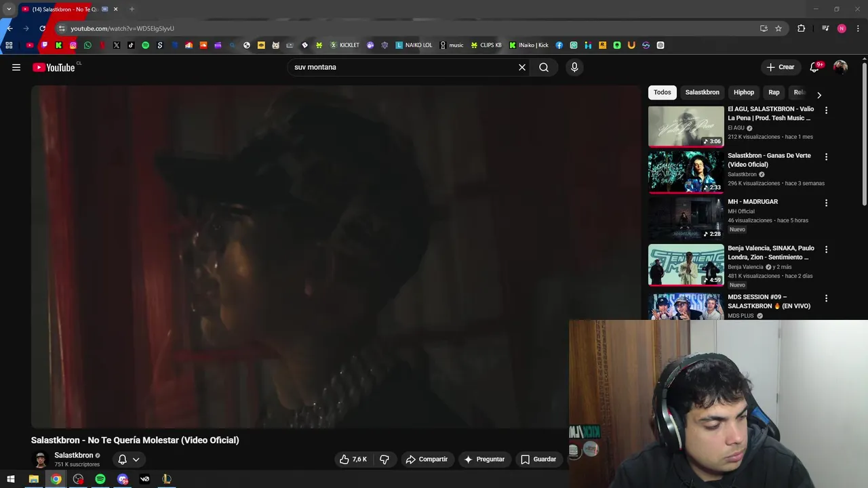Open 'Ganas De Verte' video thumbnail

686,172
